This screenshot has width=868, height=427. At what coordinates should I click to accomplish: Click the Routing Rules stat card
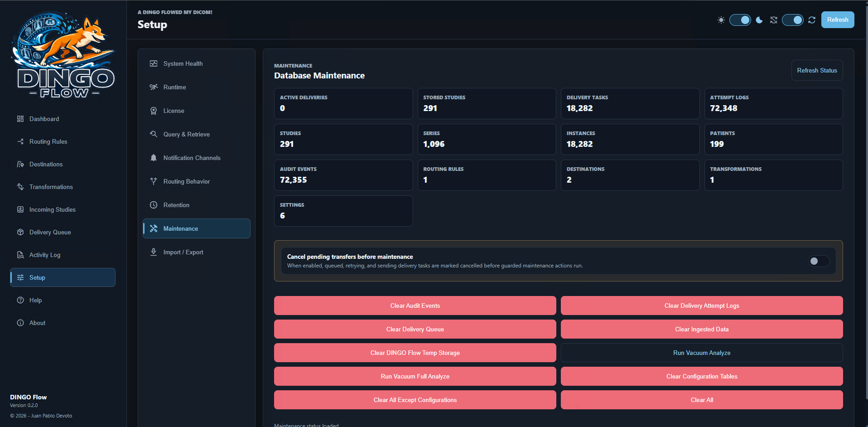click(x=487, y=175)
